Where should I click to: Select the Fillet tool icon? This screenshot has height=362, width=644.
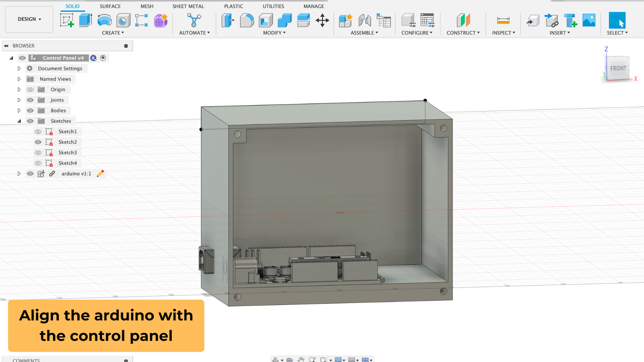click(x=247, y=20)
